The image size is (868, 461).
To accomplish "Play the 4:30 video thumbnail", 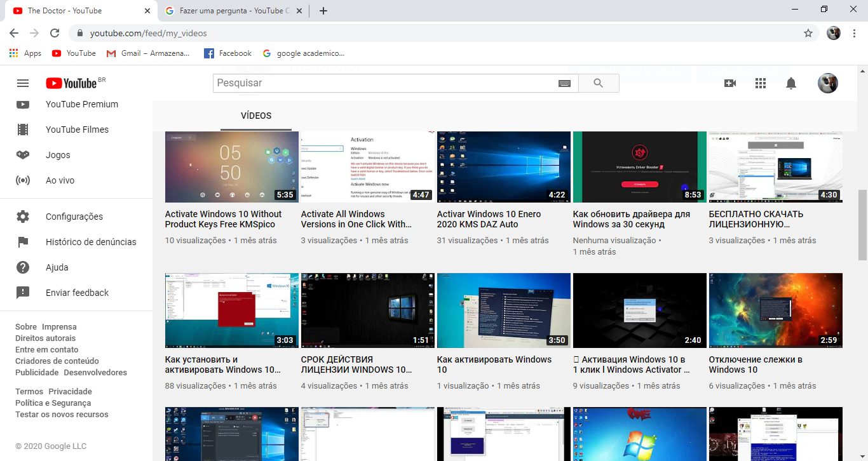I will pyautogui.click(x=775, y=167).
